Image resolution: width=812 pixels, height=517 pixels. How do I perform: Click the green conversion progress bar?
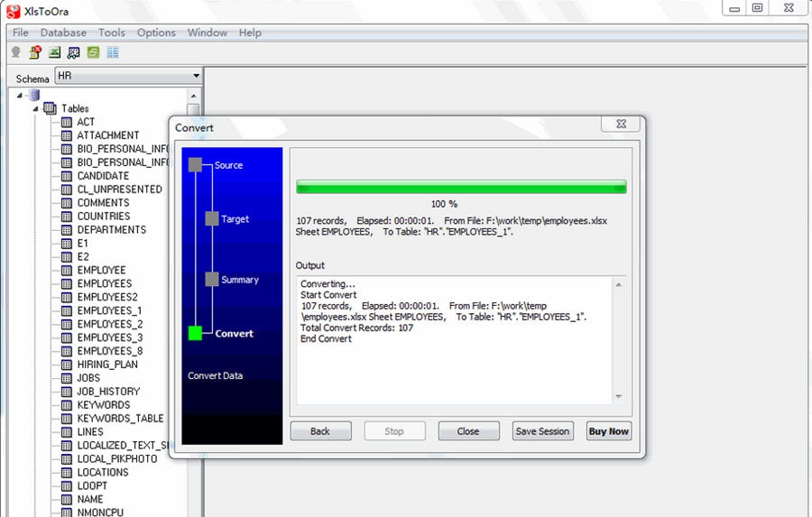coord(461,187)
